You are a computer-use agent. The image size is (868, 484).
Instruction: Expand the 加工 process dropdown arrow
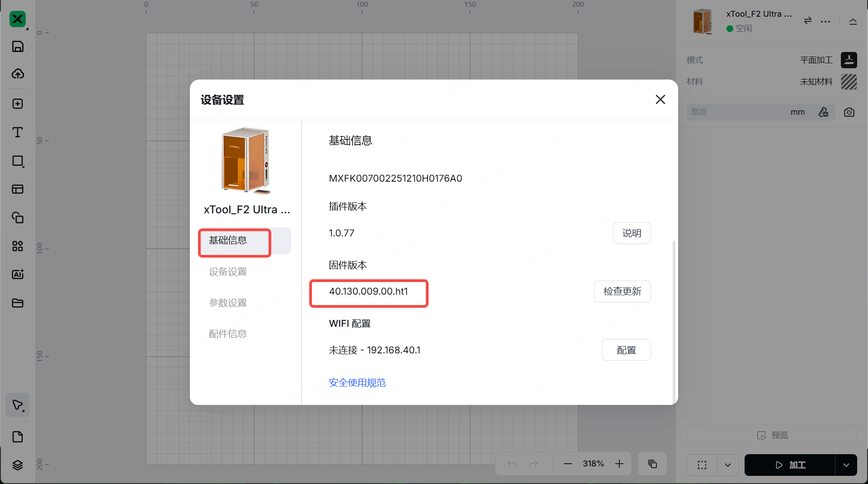846,465
